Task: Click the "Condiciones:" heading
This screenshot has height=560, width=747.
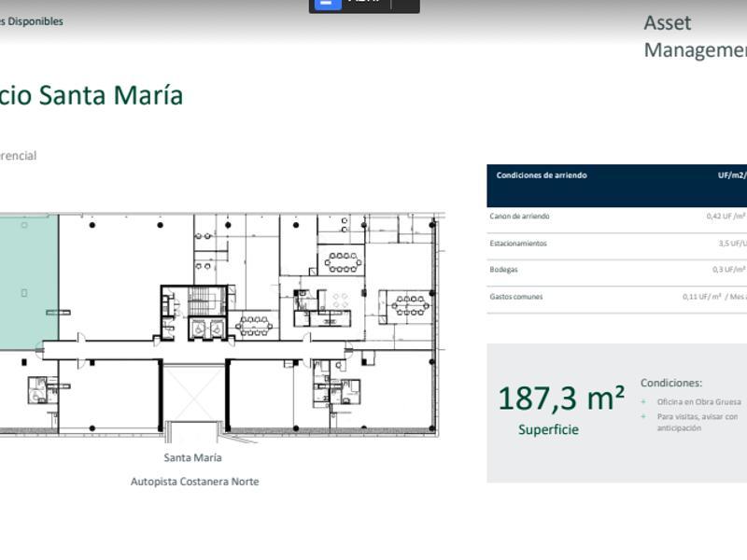Action: [x=671, y=383]
